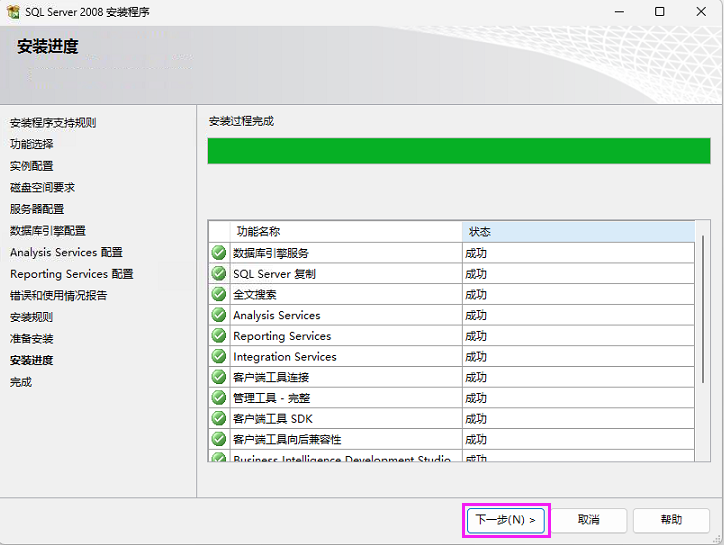Click the 全文搜索 feature name
The image size is (724, 545).
254,295
